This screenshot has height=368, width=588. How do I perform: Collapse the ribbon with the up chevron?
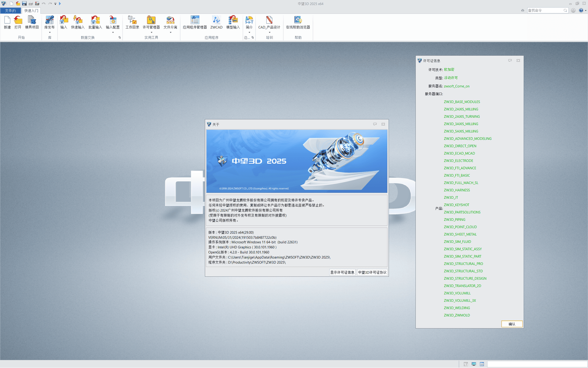(522, 10)
